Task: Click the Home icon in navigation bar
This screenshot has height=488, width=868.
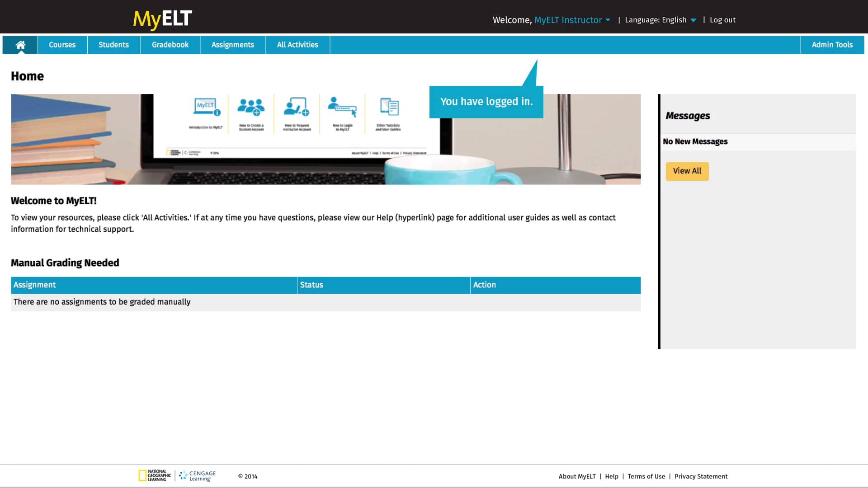Action: (x=20, y=45)
